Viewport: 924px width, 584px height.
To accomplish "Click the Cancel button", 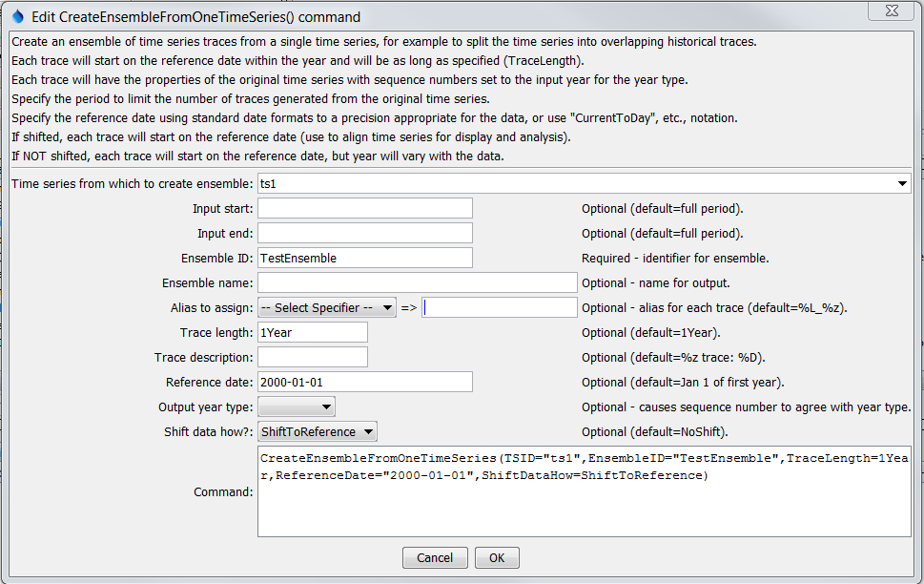I will (x=435, y=557).
